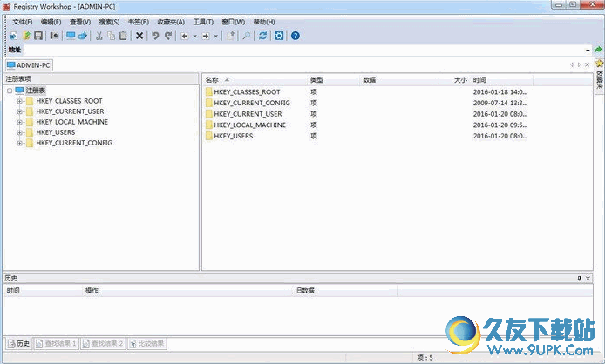Click the back navigation arrow icon

185,36
